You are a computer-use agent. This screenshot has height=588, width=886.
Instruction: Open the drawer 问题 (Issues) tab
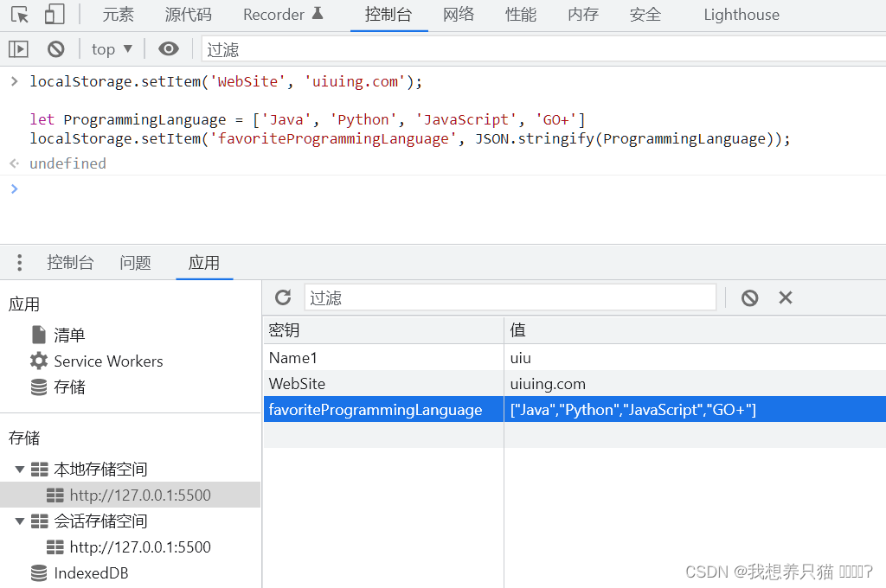[x=135, y=263]
